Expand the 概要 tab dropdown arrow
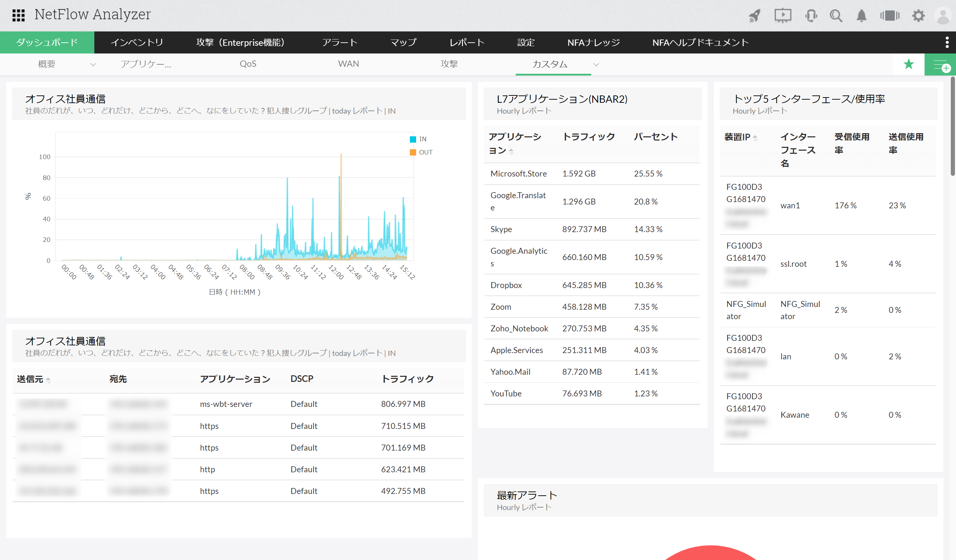The width and height of the screenshot is (956, 560). click(93, 65)
